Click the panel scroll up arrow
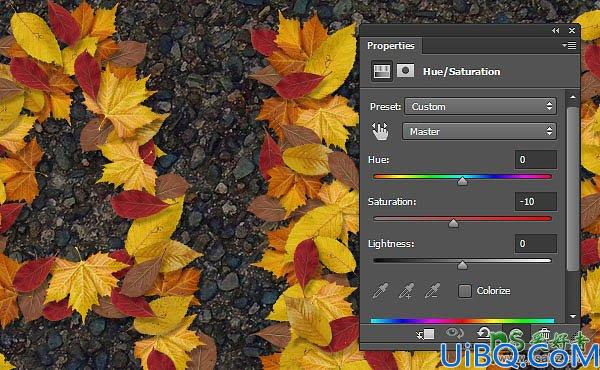Viewport: 600px width, 370px height. pyautogui.click(x=572, y=97)
